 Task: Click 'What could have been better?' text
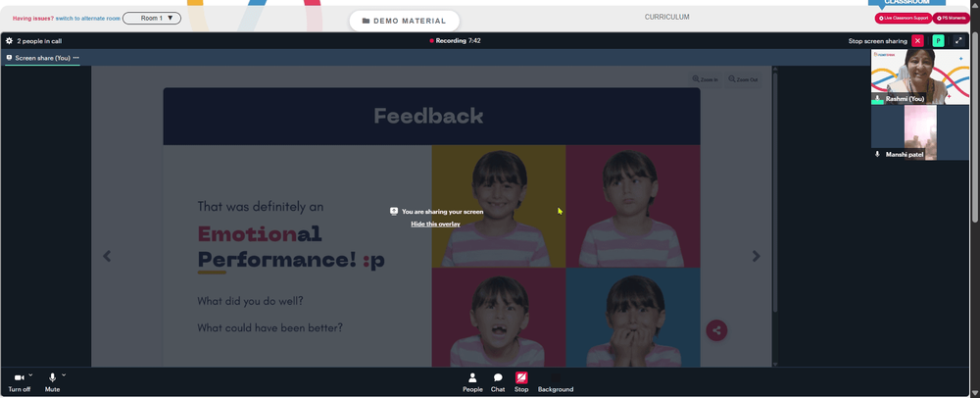(x=270, y=328)
